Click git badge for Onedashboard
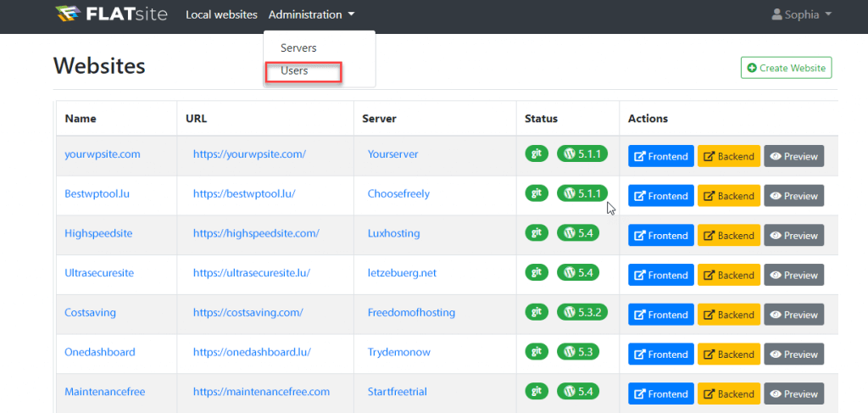Screen dimensions: 868x413 click(x=537, y=352)
